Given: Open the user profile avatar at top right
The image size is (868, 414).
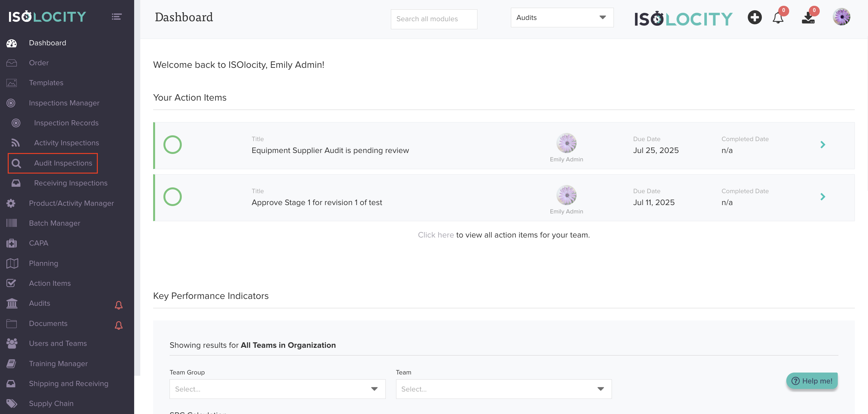Looking at the screenshot, I should (x=841, y=17).
